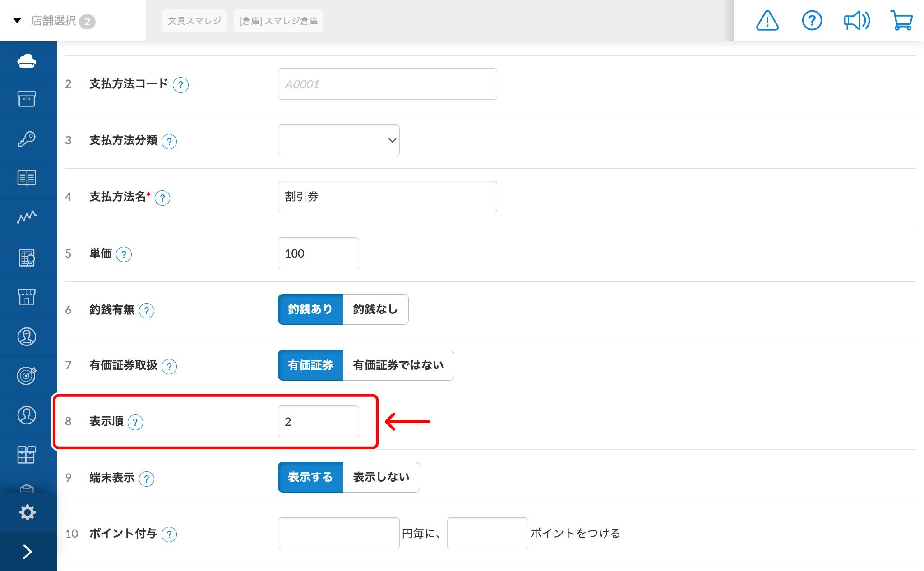Select 表示する option
Viewport: 924px width, 571px height.
[310, 477]
